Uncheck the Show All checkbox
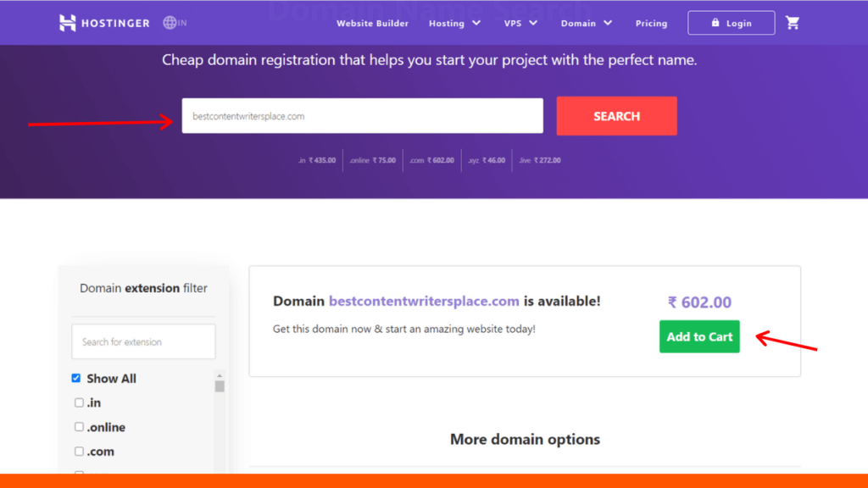Viewport: 868px width, 488px height. (75, 379)
